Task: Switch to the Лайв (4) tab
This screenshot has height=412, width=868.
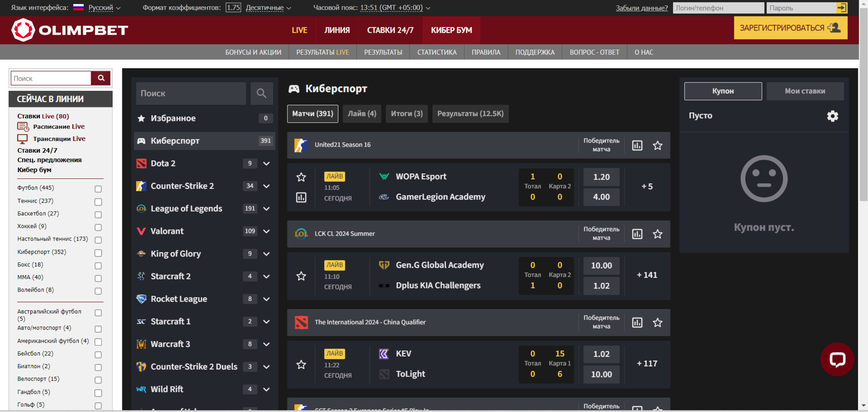Action: [362, 114]
